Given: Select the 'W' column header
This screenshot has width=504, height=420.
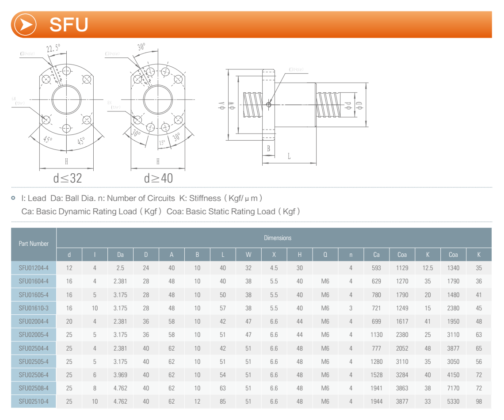Looking at the screenshot, I should (x=248, y=255).
